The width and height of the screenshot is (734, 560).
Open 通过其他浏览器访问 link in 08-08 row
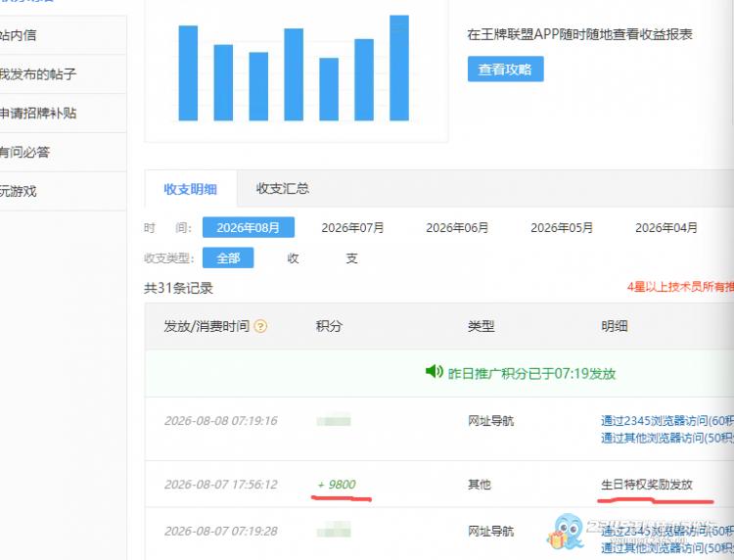pos(667,438)
